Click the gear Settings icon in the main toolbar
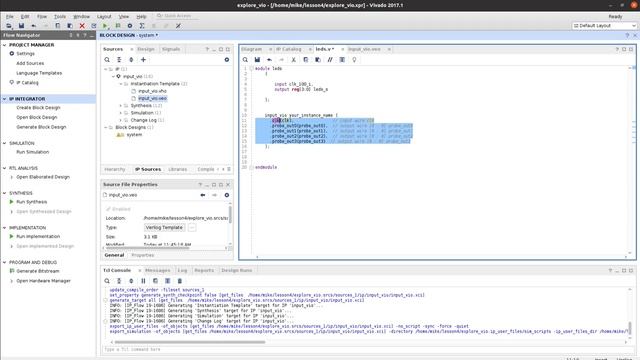Image resolution: width=640 pixels, height=360 pixels. 130,26
